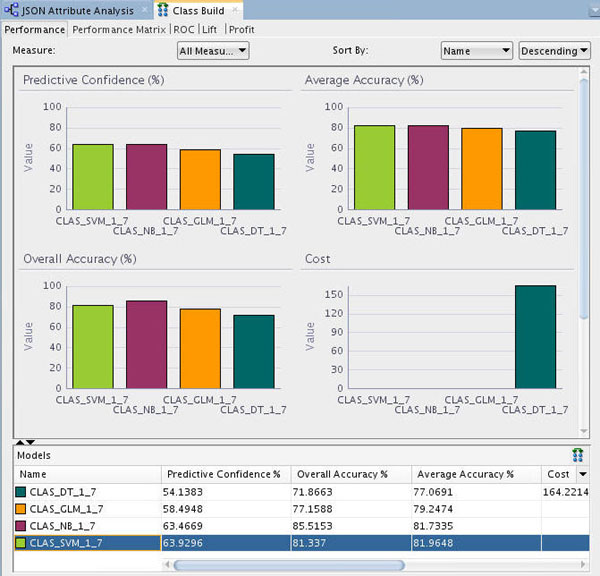Viewport: 600px width, 576px height.
Task: Switch to the ROC tab
Action: click(184, 29)
